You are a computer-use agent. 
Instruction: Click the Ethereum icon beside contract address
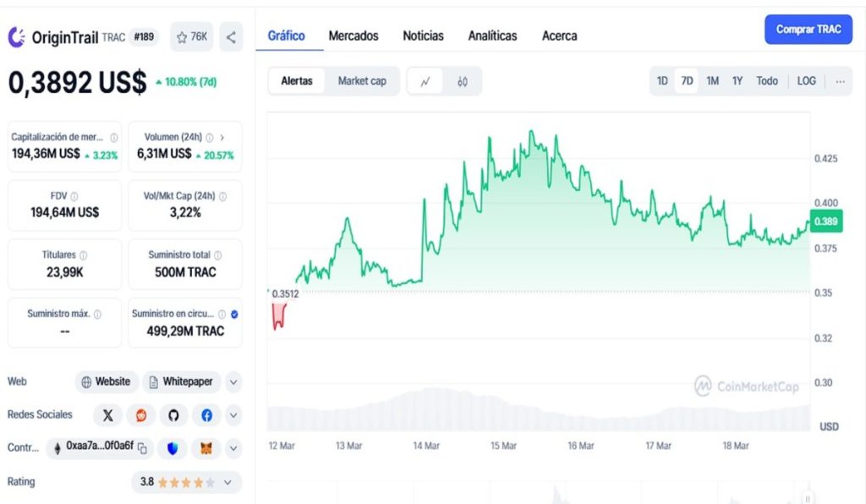pos(57,448)
